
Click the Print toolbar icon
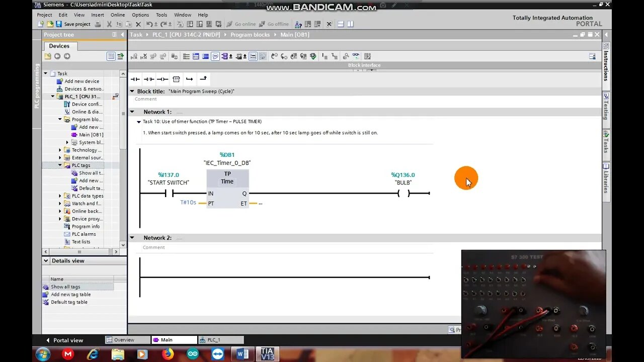pyautogui.click(x=98, y=24)
